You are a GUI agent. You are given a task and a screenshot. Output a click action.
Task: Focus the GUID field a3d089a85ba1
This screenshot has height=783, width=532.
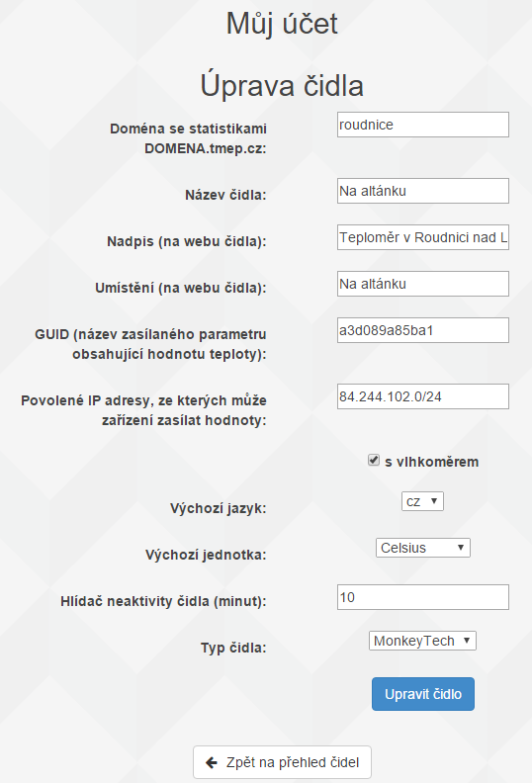click(423, 330)
